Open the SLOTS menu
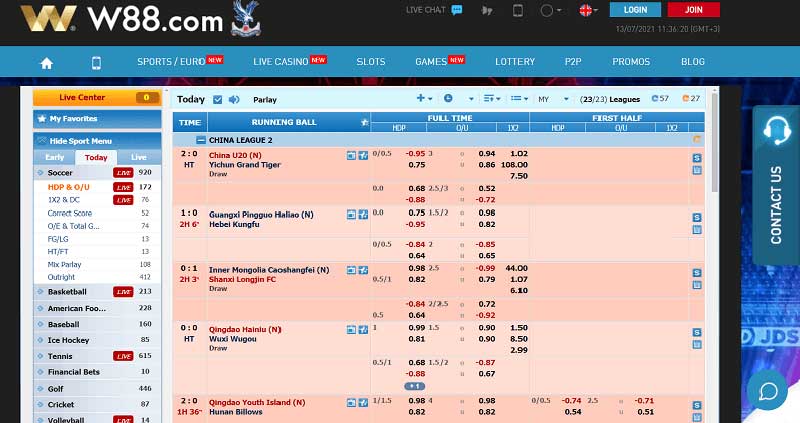800x423 pixels. pyautogui.click(x=370, y=62)
